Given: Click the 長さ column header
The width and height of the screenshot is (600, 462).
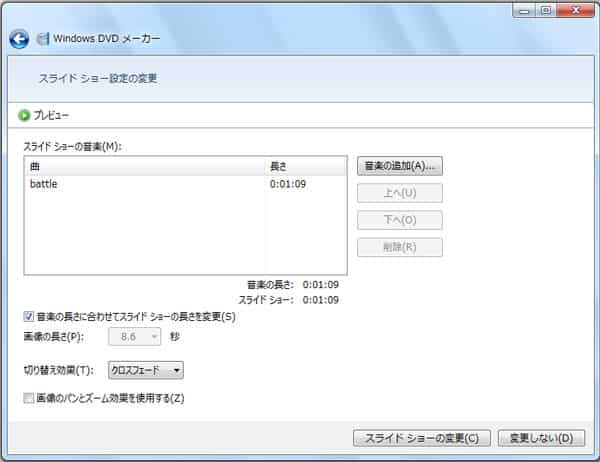Looking at the screenshot, I should click(x=305, y=166).
